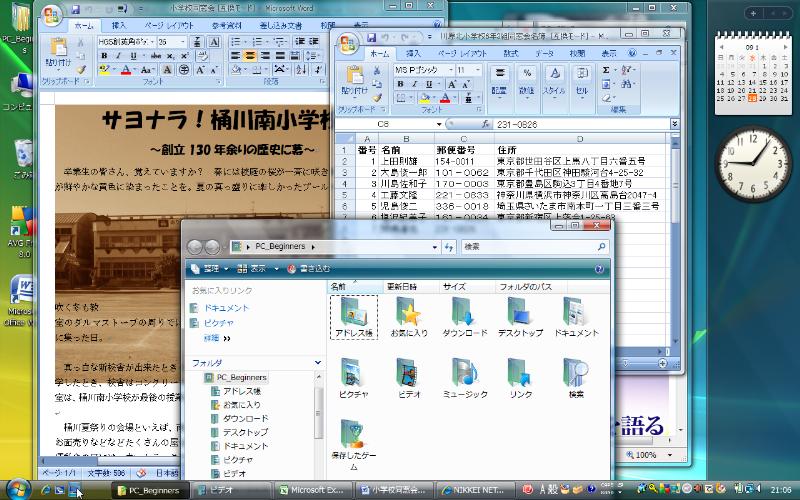
Task: Expand Excel's Name Box dropdown arrow
Action: 439,124
